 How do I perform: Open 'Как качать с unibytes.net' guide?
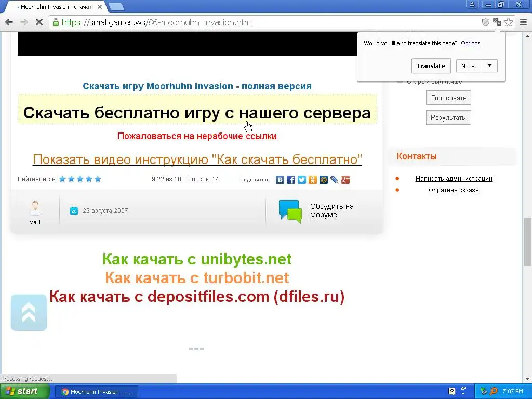(197, 259)
